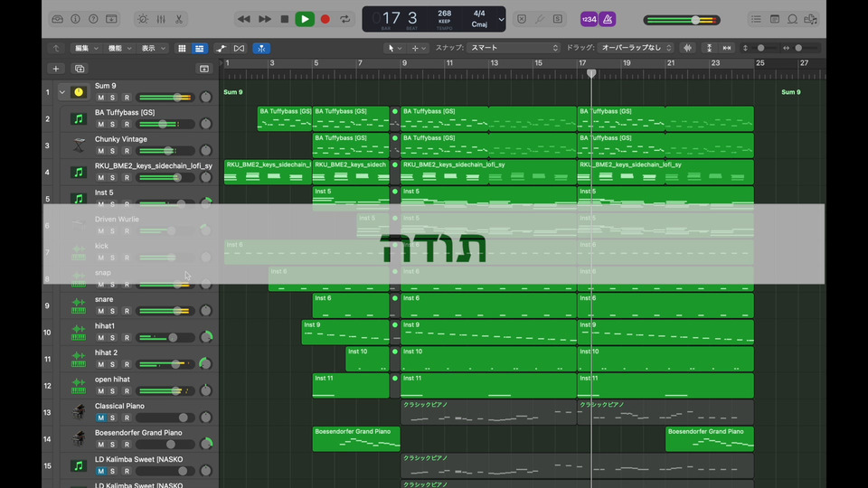Click the waveform zoom icon
Screen dimensions: 868x488
[687, 48]
